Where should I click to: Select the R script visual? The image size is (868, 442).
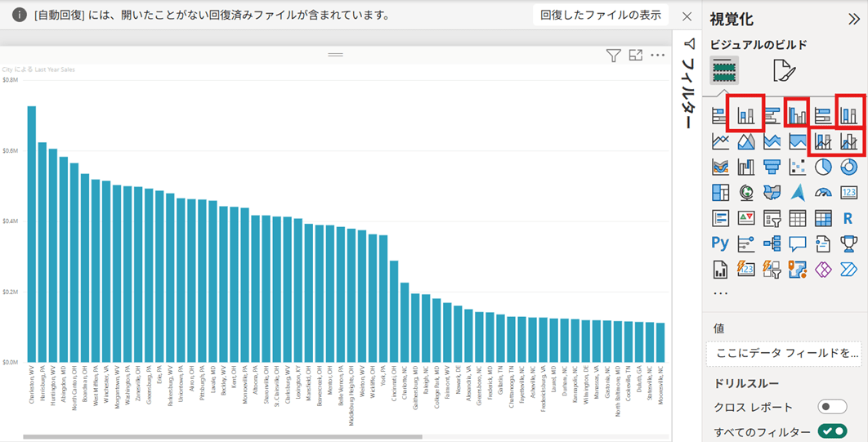pyautogui.click(x=848, y=218)
